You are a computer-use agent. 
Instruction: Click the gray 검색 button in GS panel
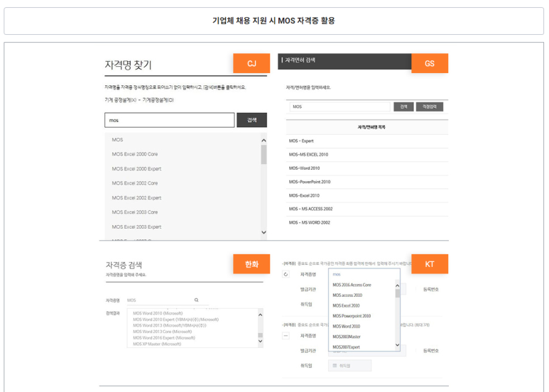[x=403, y=107]
